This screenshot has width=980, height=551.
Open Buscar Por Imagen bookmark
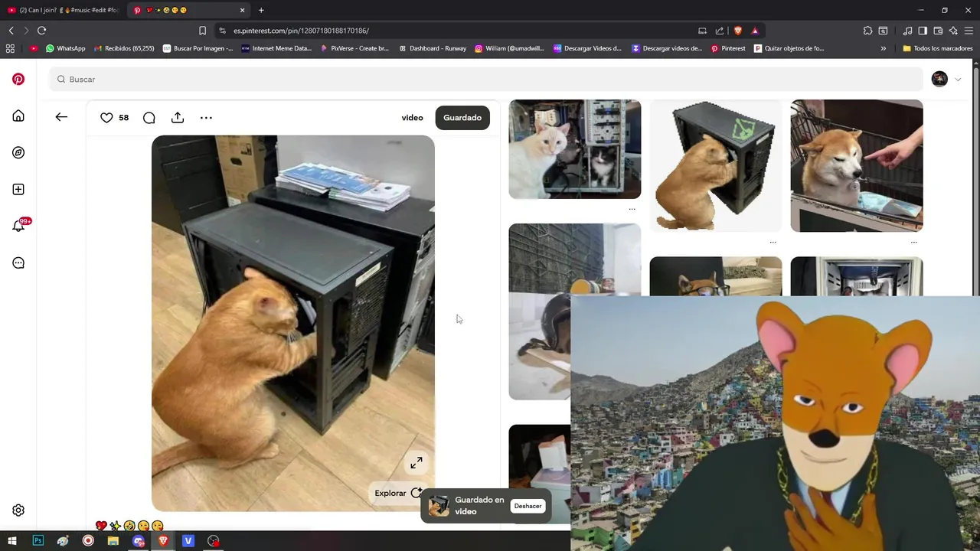point(198,48)
